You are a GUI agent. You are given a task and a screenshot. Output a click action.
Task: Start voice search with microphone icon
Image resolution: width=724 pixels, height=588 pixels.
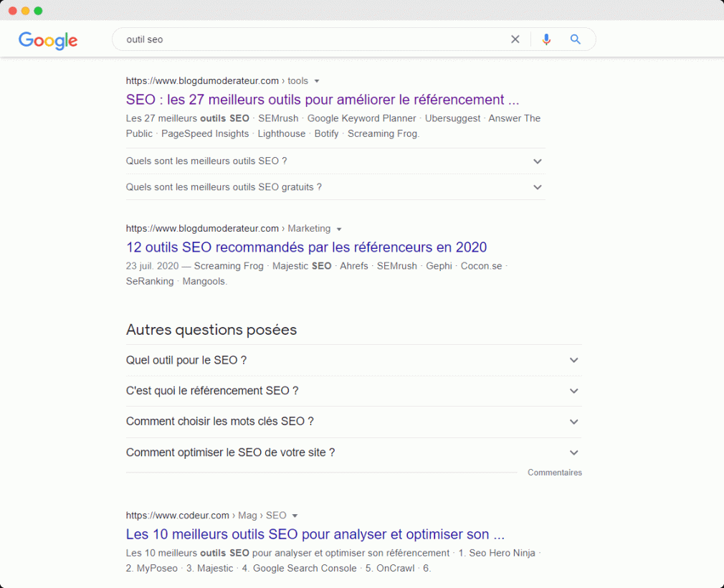tap(546, 39)
